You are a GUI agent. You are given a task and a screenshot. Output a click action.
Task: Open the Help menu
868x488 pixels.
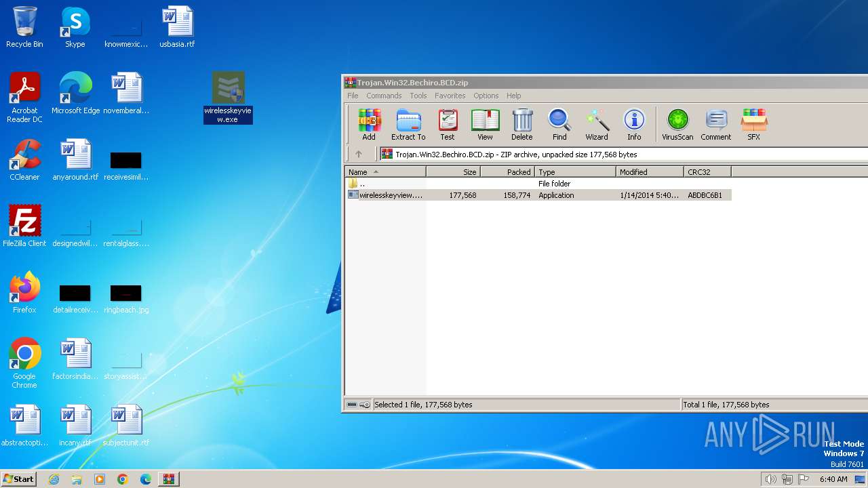click(514, 96)
